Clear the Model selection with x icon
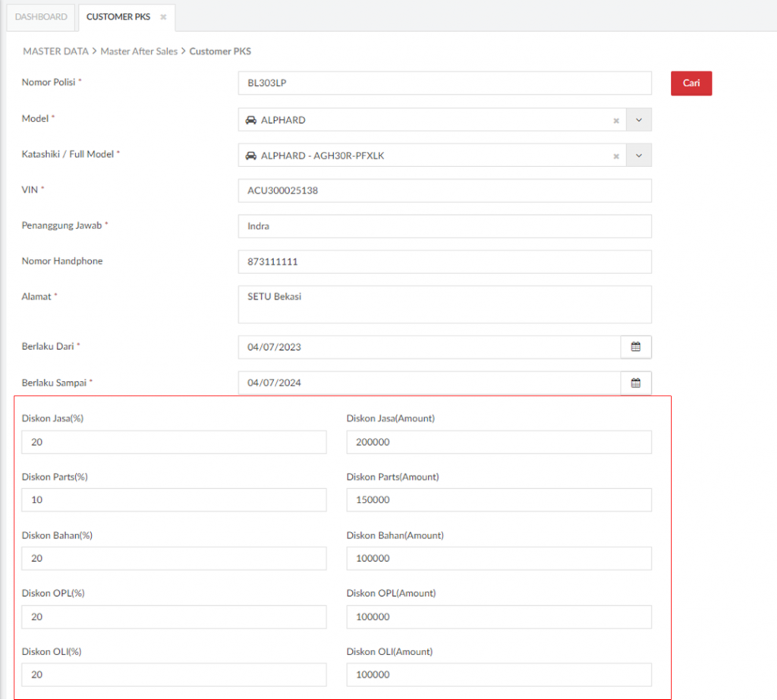The width and height of the screenshot is (777, 700). (616, 120)
